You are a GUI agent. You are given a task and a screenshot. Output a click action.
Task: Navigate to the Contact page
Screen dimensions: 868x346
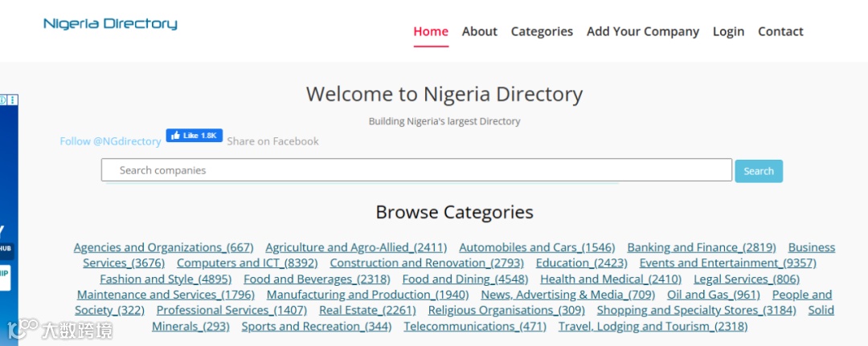point(780,31)
